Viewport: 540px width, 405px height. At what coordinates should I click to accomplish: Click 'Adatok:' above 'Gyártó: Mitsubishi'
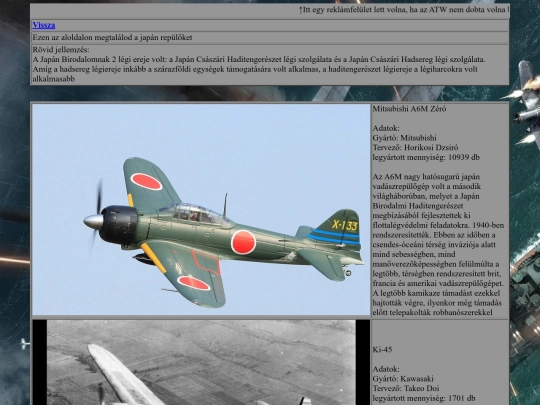(x=386, y=128)
